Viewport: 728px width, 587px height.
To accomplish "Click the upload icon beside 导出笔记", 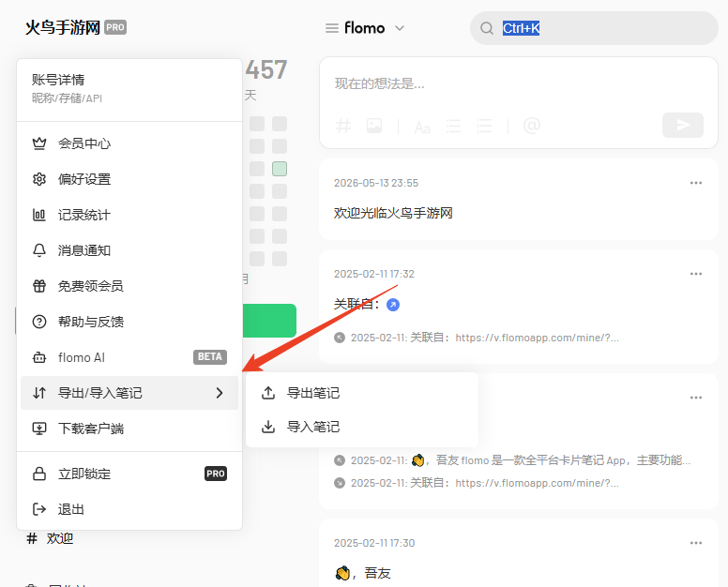I will (x=268, y=393).
